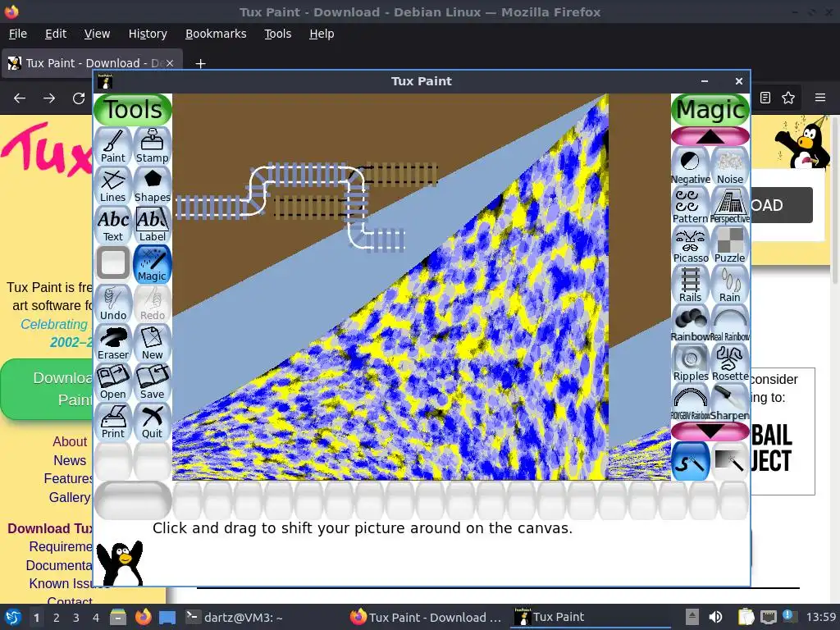Print the picture
840x630 pixels.
(x=113, y=422)
